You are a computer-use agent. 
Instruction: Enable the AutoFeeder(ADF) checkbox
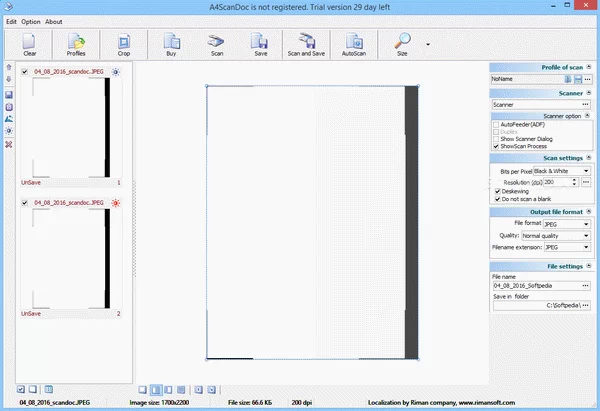pos(496,124)
